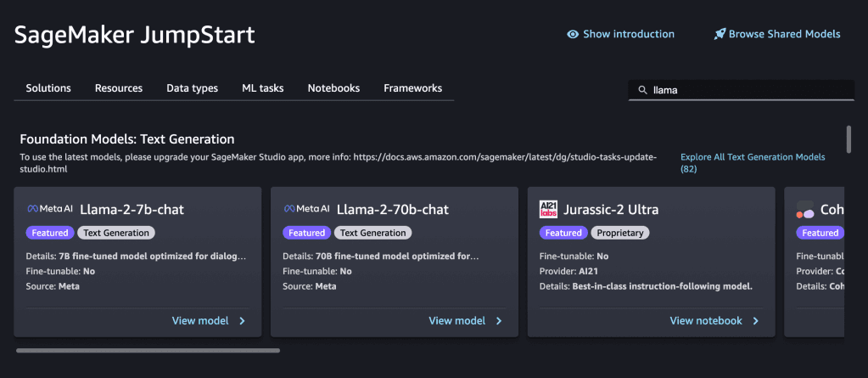
Task: Open the Frameworks tab
Action: tap(413, 88)
